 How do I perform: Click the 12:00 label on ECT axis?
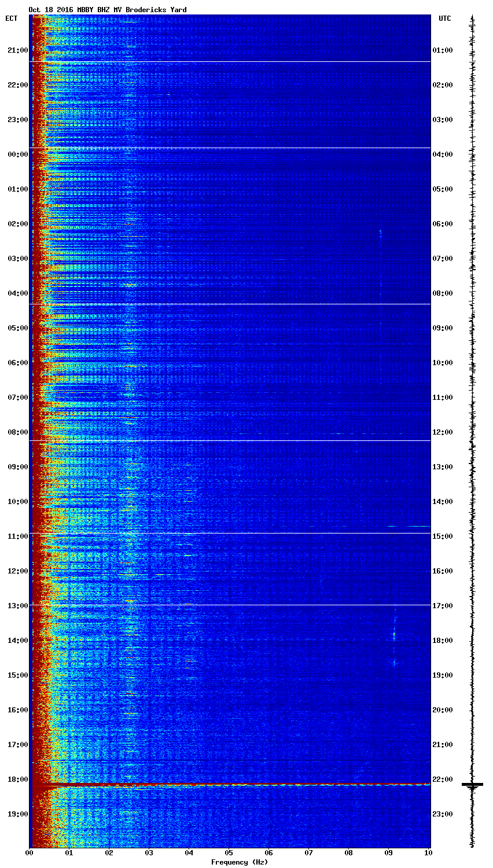click(17, 571)
